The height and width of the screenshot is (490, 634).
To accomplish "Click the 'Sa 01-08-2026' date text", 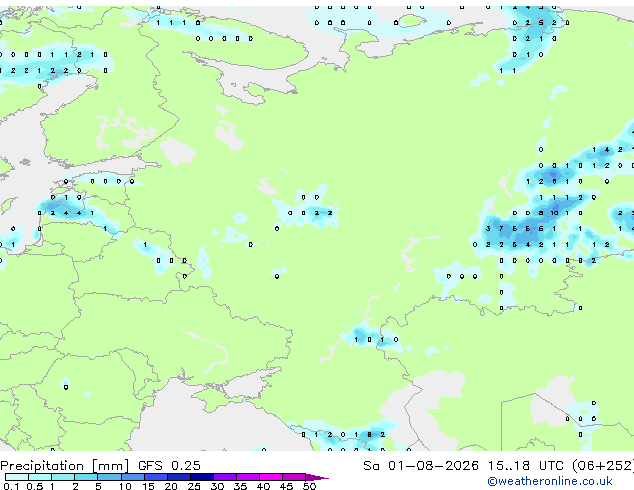I will coord(421,466).
